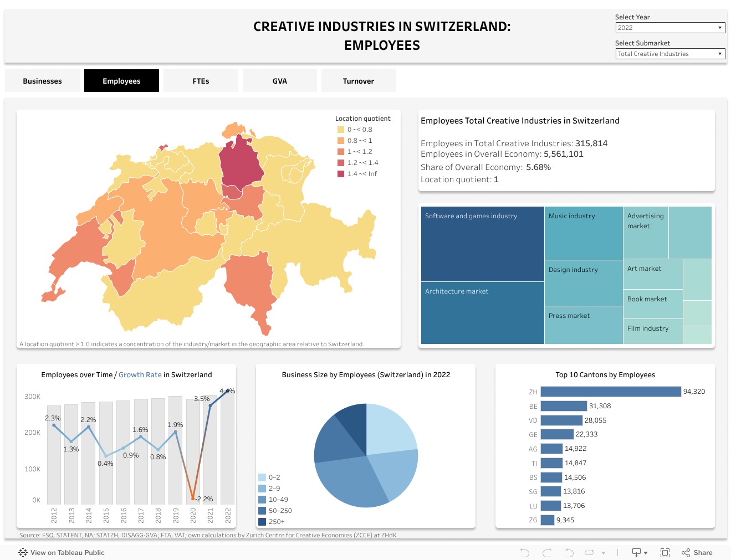731x560 pixels.
Task: Enter full screen mode
Action: pyautogui.click(x=665, y=553)
